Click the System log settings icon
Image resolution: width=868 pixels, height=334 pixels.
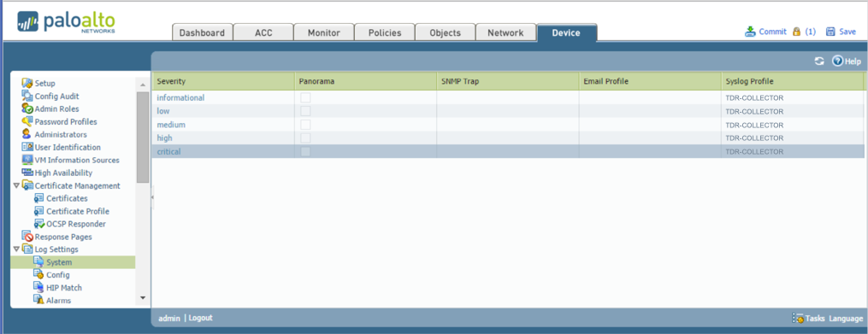tap(38, 262)
